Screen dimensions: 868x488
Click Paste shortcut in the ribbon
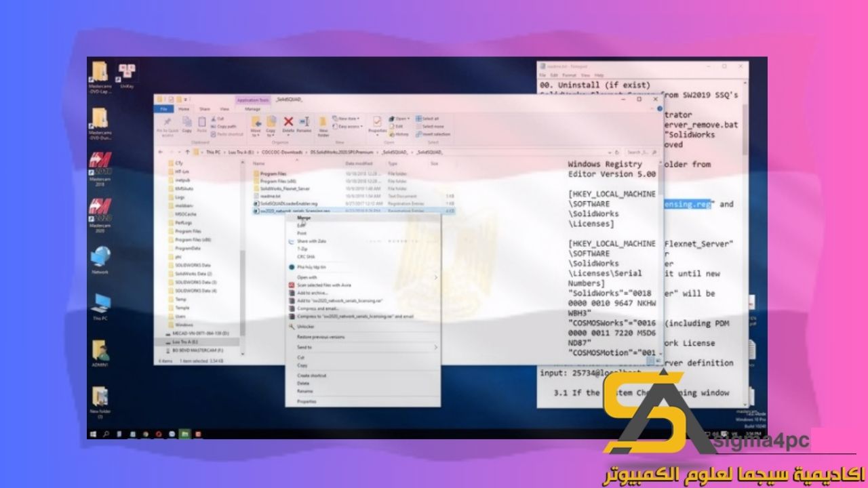(x=226, y=134)
